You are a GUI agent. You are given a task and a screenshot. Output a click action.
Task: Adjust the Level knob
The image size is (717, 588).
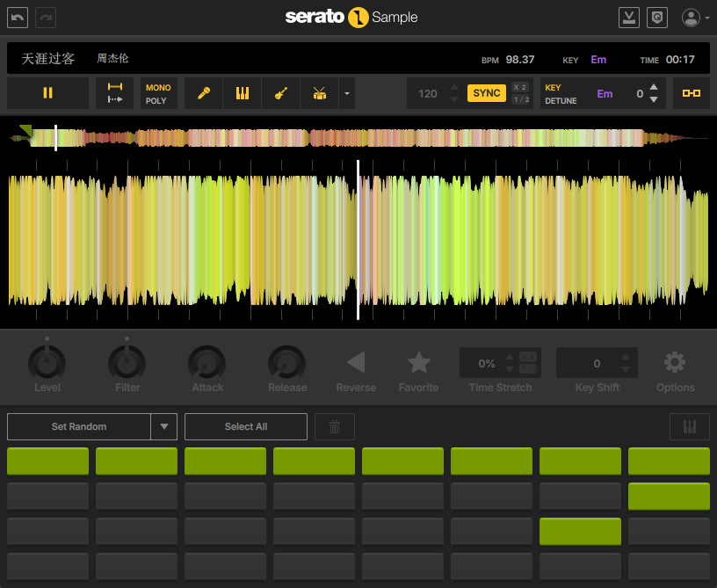click(47, 363)
